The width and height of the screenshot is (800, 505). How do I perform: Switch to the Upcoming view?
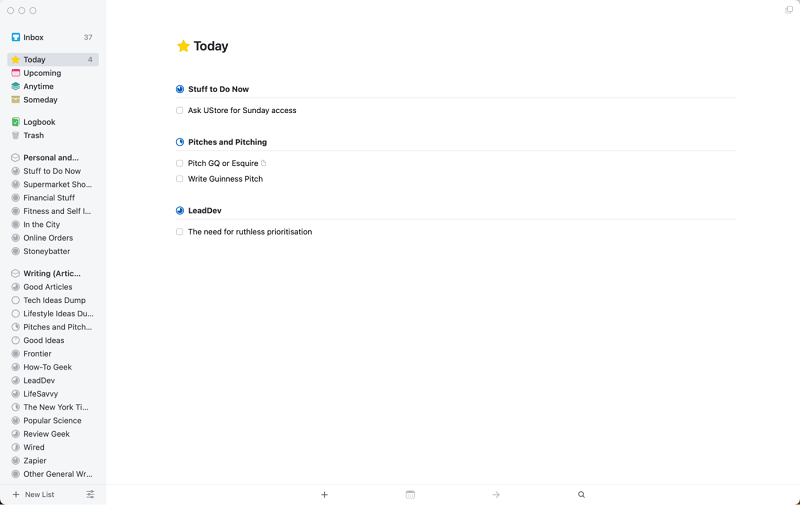[53, 73]
